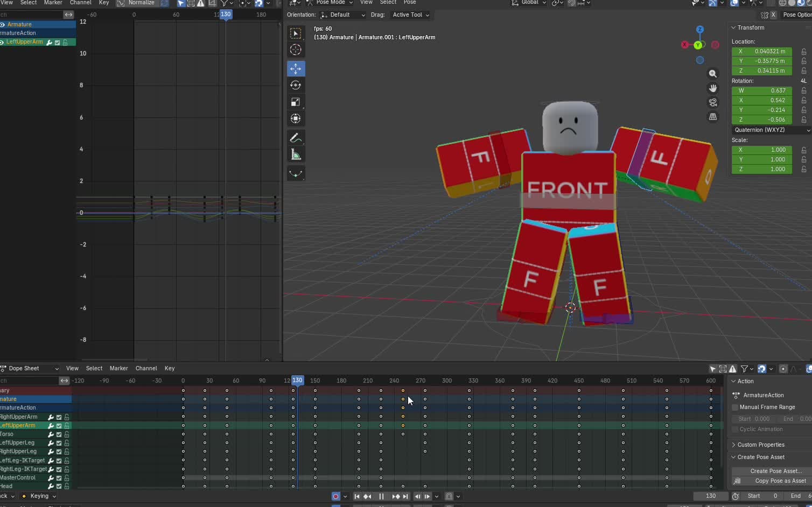
Task: Open the Dope Sheet View menu
Action: coord(72,369)
